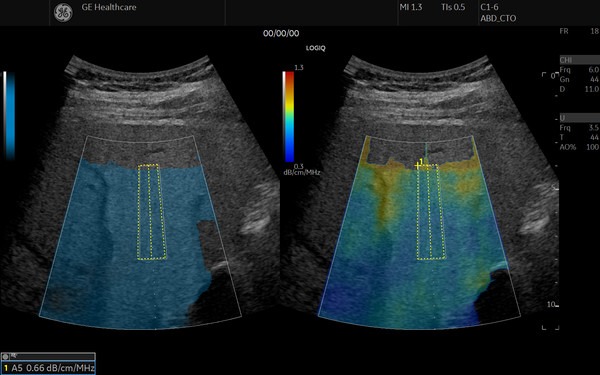Click the rainbow attenuation color scale bar
The image size is (600, 375).
(x=289, y=117)
